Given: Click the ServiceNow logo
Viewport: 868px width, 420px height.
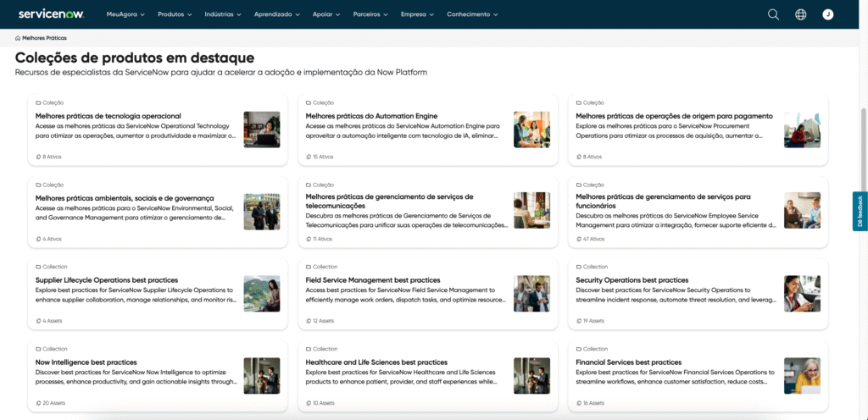Looking at the screenshot, I should [51, 14].
